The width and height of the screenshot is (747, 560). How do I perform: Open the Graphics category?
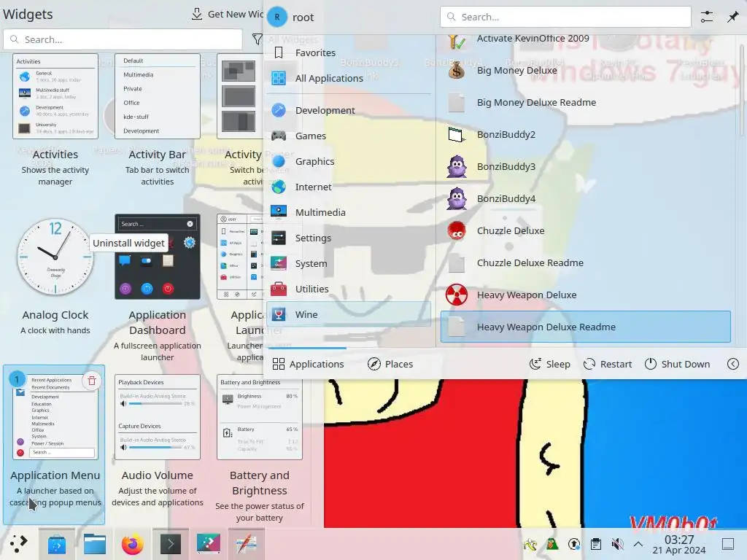[348, 161]
